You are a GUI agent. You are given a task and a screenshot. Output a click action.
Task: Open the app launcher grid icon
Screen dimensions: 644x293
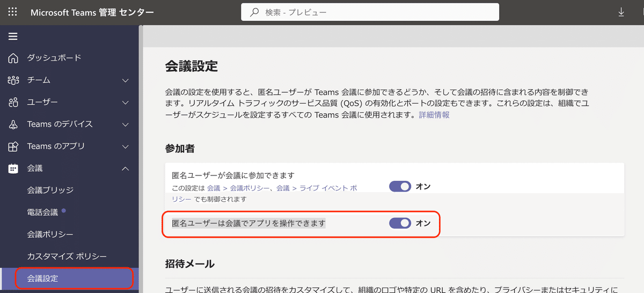pyautogui.click(x=13, y=12)
